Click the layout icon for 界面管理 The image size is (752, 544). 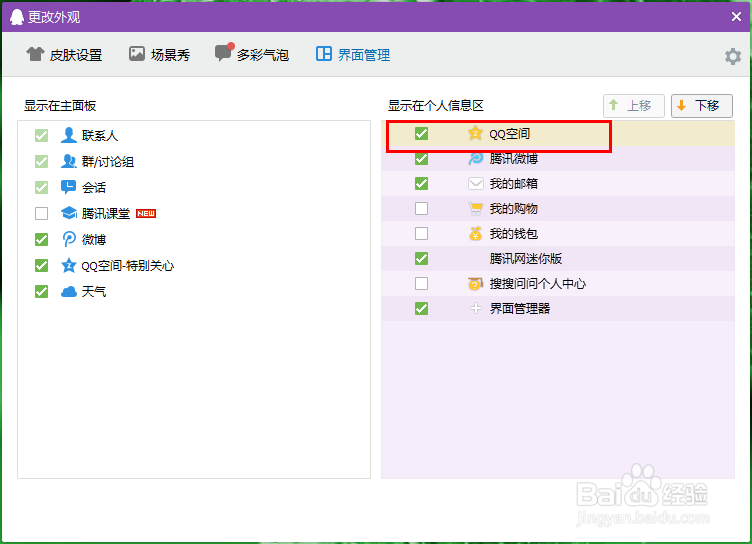324,54
